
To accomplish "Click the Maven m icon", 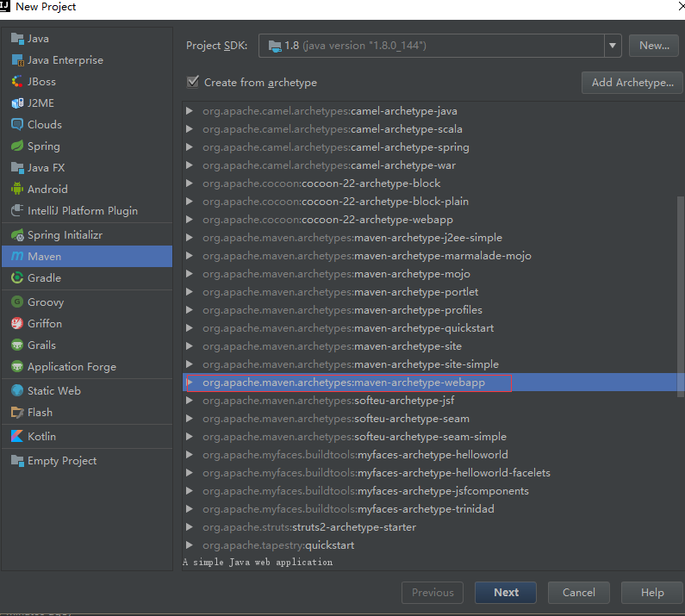I will (17, 256).
